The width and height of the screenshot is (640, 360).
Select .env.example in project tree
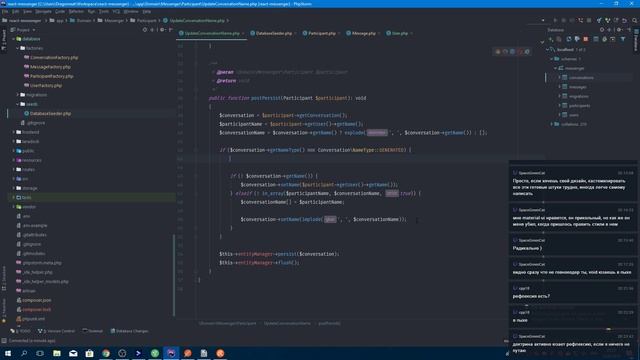point(35,226)
